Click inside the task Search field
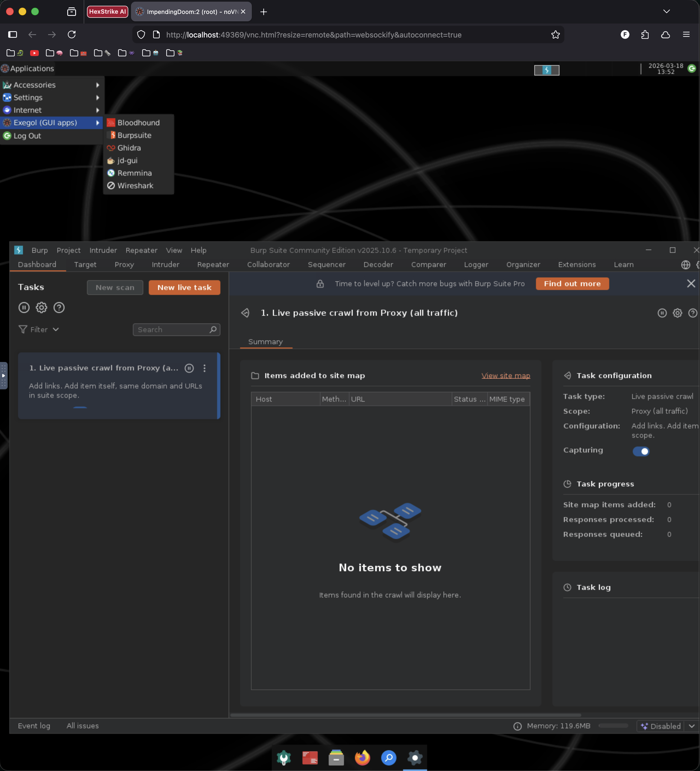Screen dimensions: 700x771 pos(172,329)
